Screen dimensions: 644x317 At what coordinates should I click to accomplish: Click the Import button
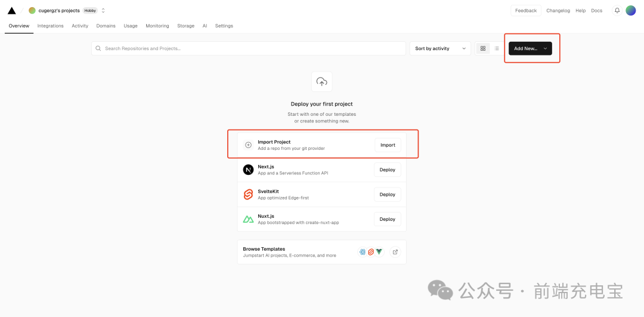[x=388, y=145]
